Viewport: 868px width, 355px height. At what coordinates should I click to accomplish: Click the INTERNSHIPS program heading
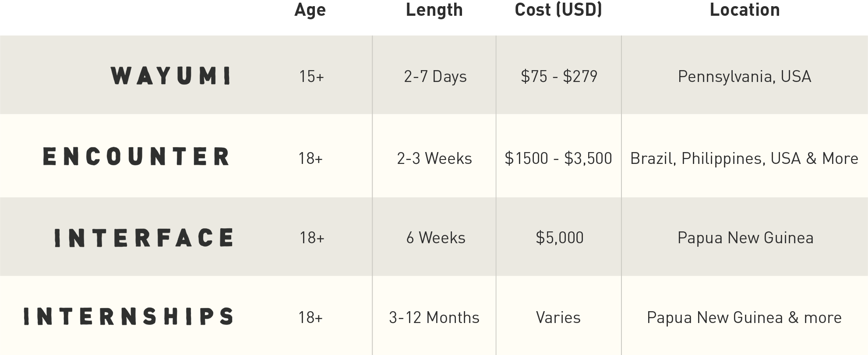(x=128, y=316)
